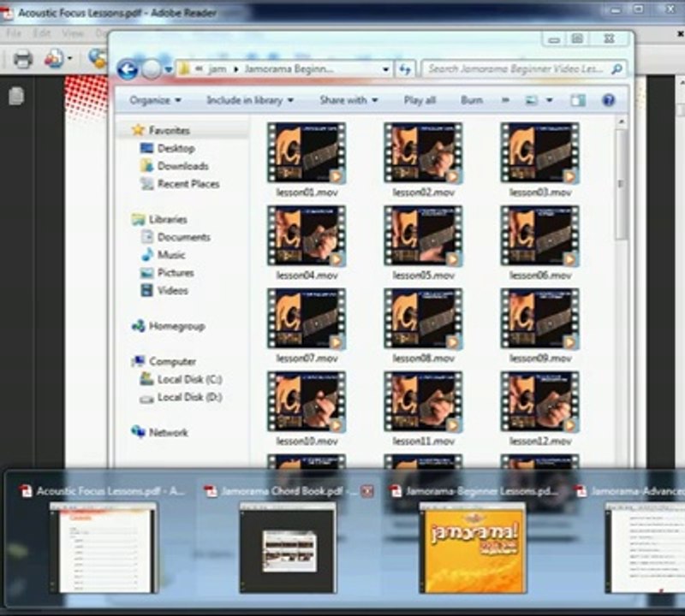Click the Videos library icon
This screenshot has height=616, width=685.
point(146,290)
